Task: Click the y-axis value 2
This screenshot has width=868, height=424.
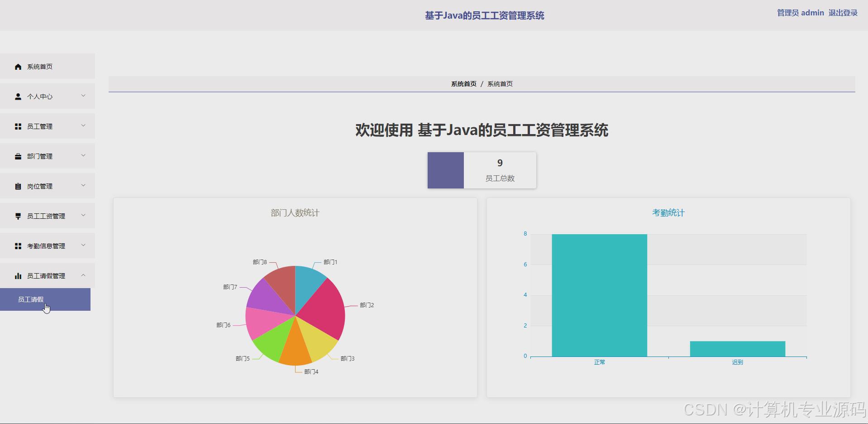Action: 525,326
